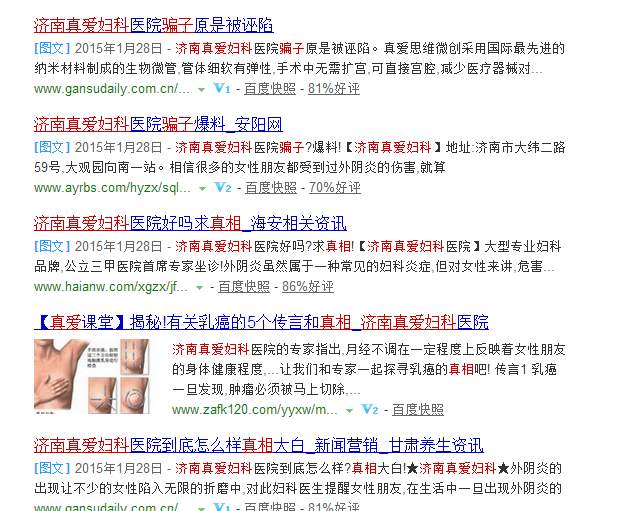Viewport: 619px width, 511px height.
Task: Click the V2 badge next to ayrbs.com
Action: point(223,187)
